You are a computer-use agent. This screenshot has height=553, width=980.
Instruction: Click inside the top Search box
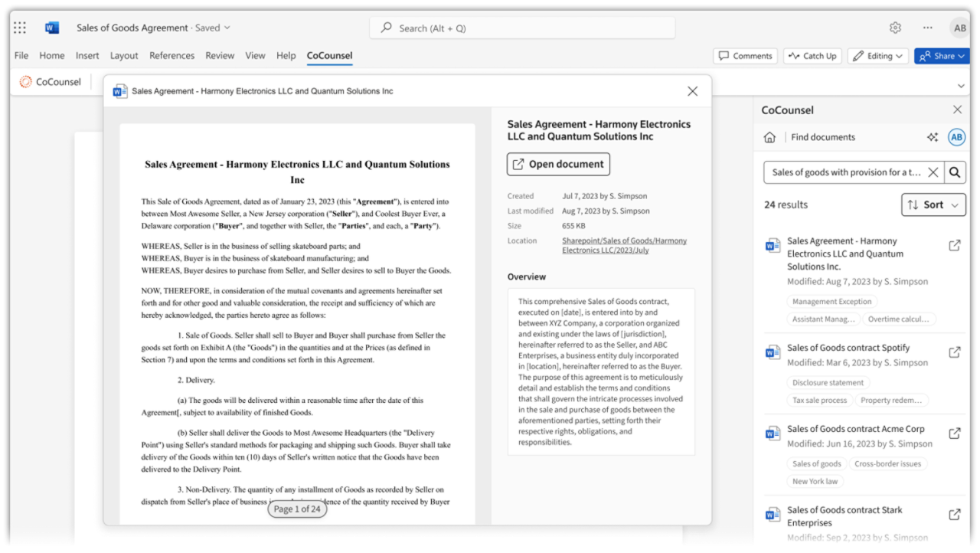pos(523,28)
